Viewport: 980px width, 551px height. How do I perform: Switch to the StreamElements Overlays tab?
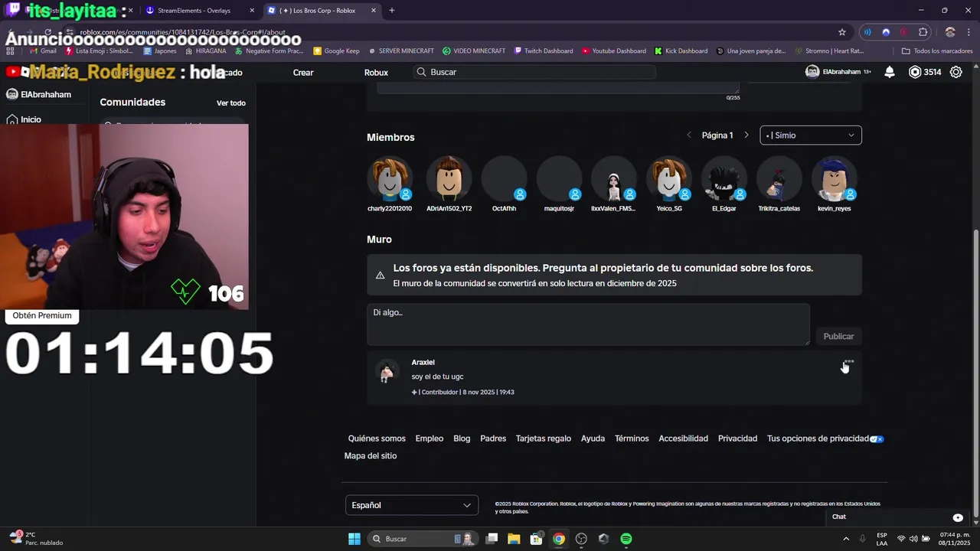pyautogui.click(x=199, y=11)
